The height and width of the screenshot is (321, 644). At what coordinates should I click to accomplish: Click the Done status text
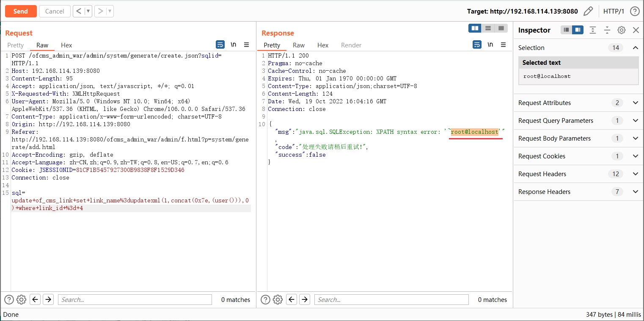coord(11,315)
